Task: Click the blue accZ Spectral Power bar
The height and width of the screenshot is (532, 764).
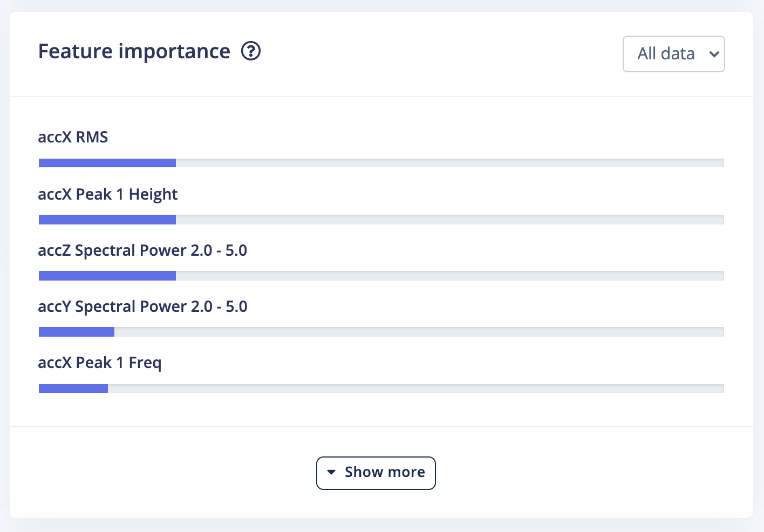Action: [x=107, y=276]
